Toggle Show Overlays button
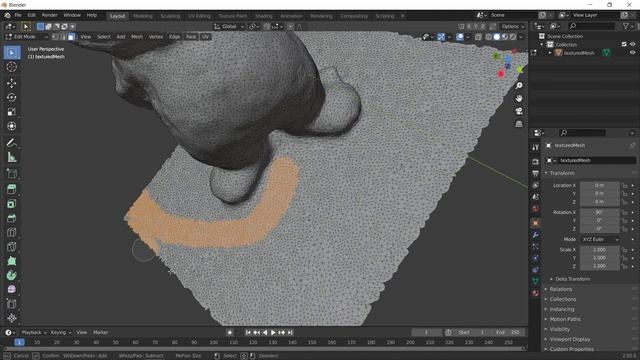The width and height of the screenshot is (640, 360). (x=460, y=37)
